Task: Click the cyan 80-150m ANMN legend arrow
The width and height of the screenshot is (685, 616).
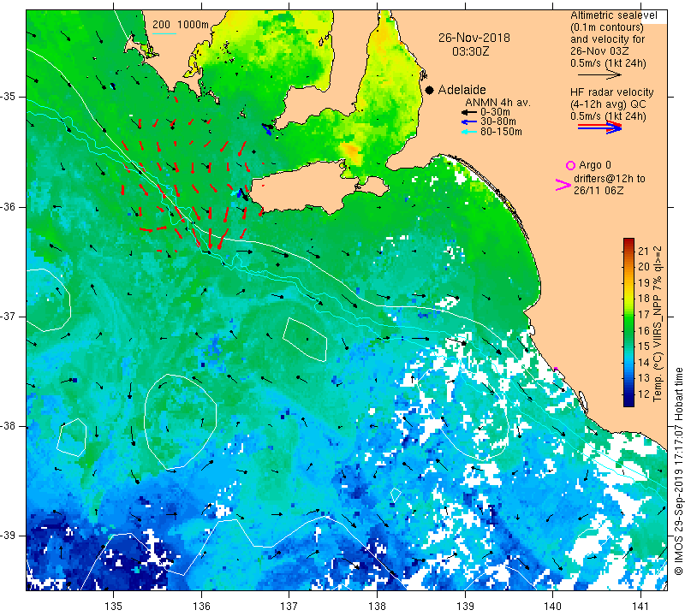Action: coord(469,132)
